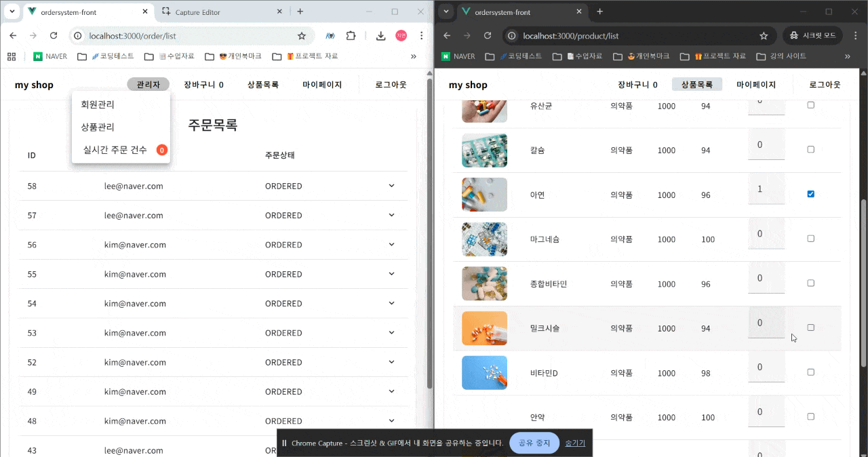Uncheck the checkbox for 아연 product
The height and width of the screenshot is (457, 868).
point(810,194)
